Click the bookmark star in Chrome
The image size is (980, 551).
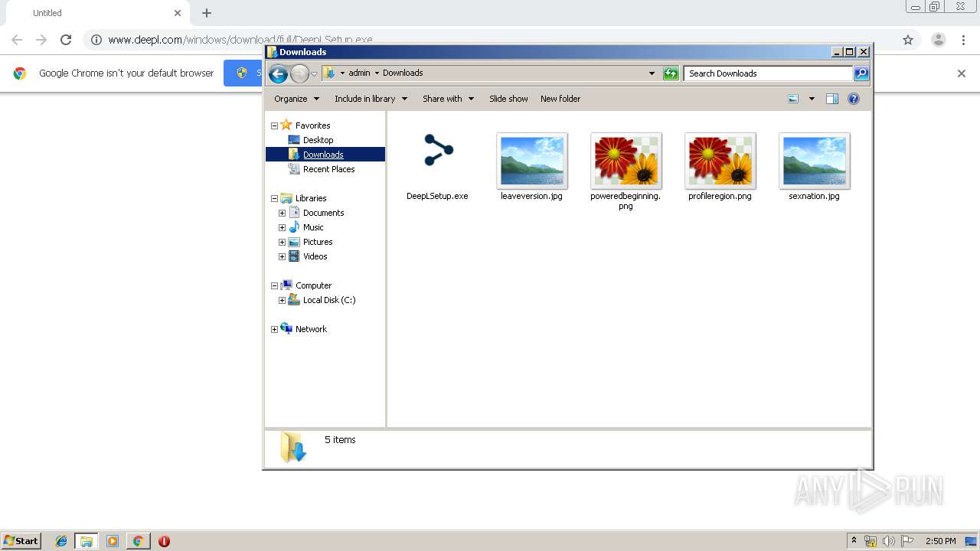pyautogui.click(x=908, y=40)
